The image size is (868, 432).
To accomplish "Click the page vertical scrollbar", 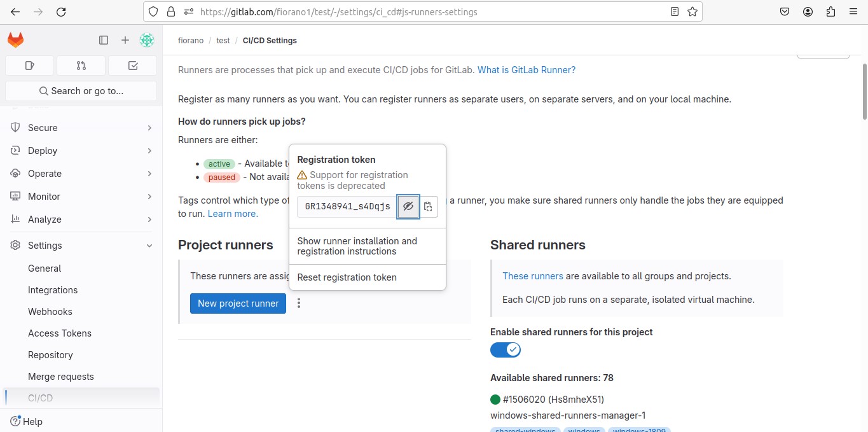I will pos(865,91).
